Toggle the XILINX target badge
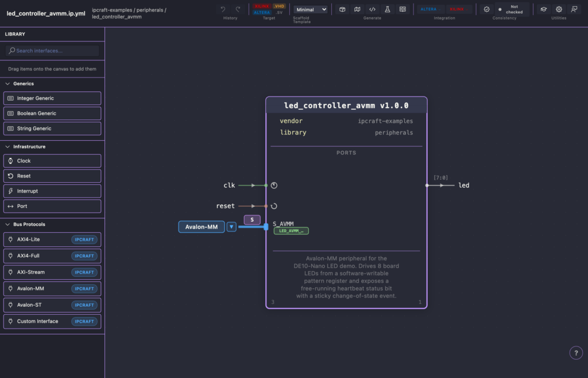Viewport: 588px width, 378px height. click(262, 6)
